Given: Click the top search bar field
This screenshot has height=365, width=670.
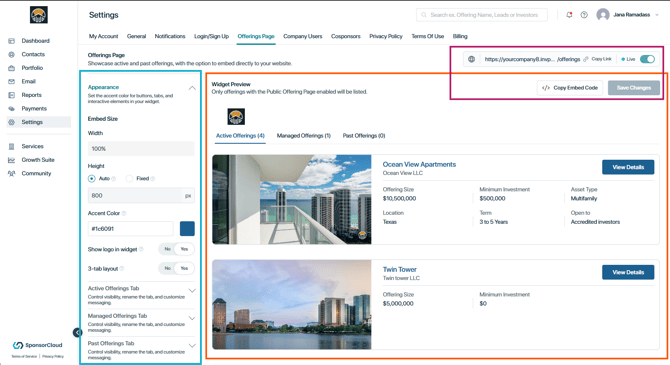Looking at the screenshot, I should point(482,15).
